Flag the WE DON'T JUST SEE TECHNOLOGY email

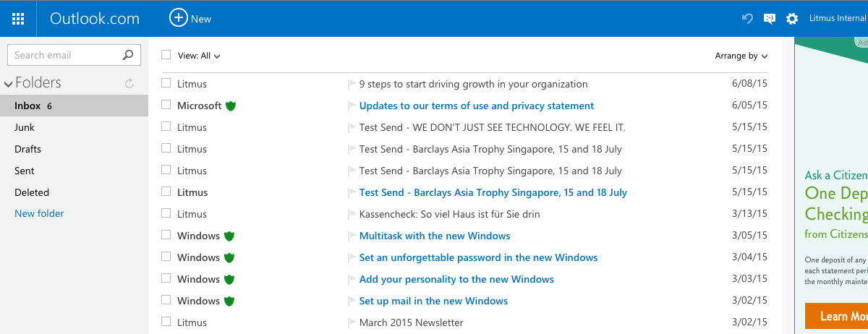coord(352,128)
